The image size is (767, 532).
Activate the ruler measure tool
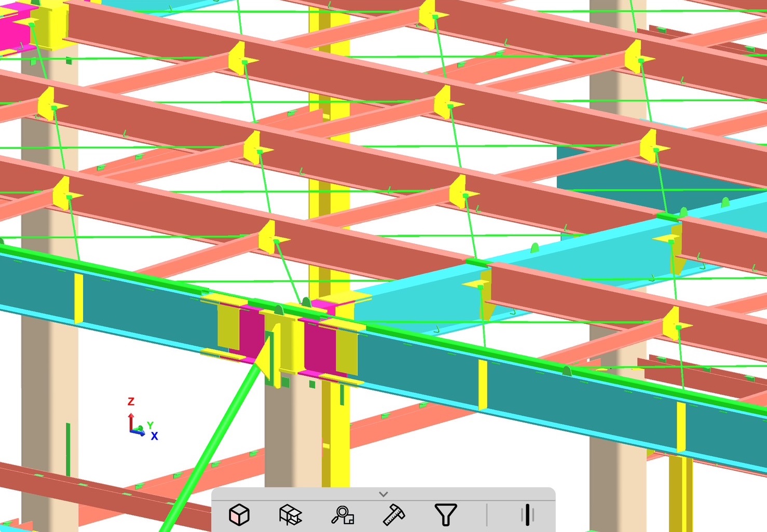point(393,515)
